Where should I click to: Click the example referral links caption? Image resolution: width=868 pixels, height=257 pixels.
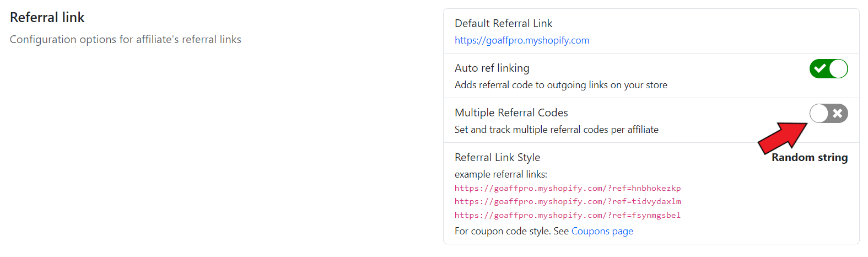click(x=500, y=174)
